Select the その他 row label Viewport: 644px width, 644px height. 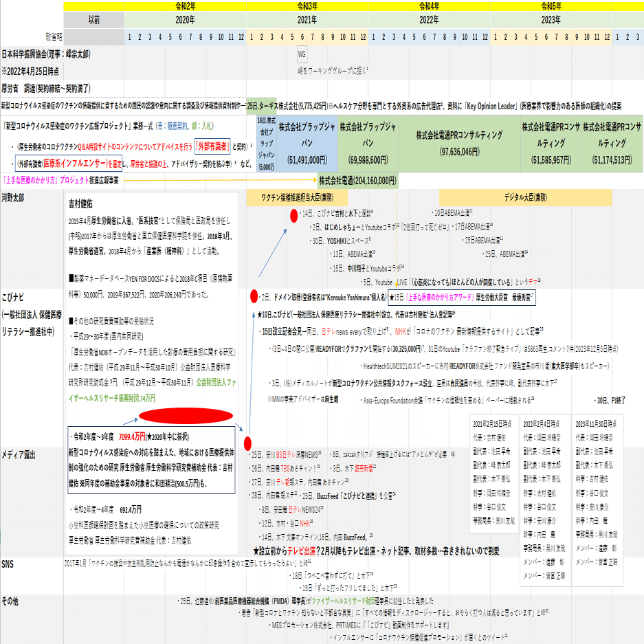10,601
